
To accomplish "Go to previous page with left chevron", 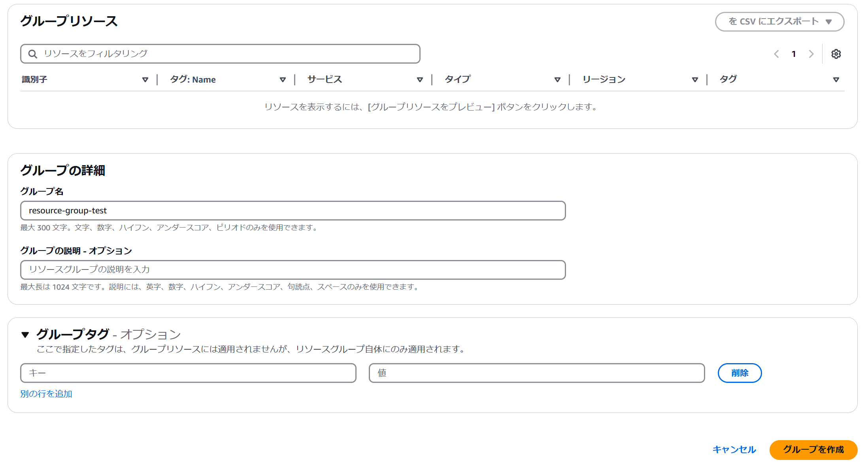I will 776,54.
